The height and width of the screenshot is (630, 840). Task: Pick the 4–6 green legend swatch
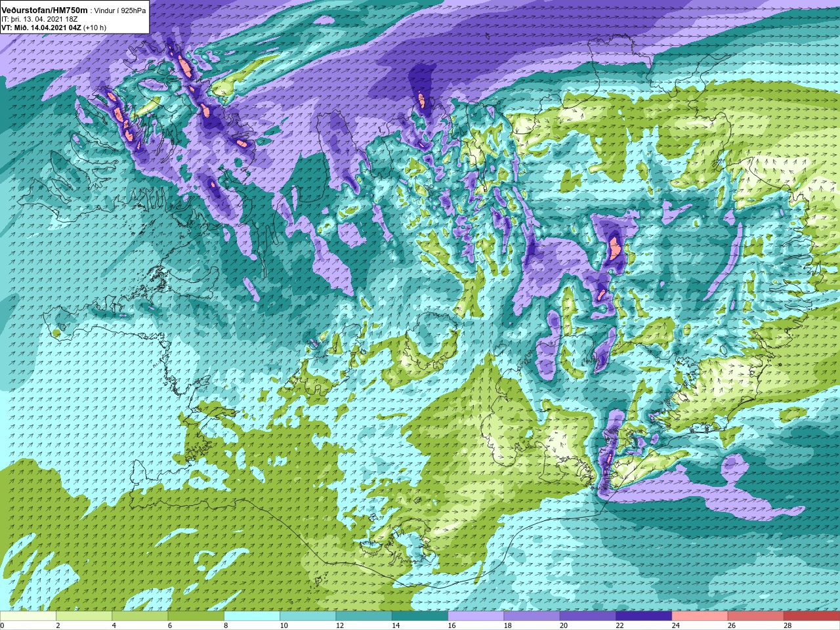tap(140, 616)
